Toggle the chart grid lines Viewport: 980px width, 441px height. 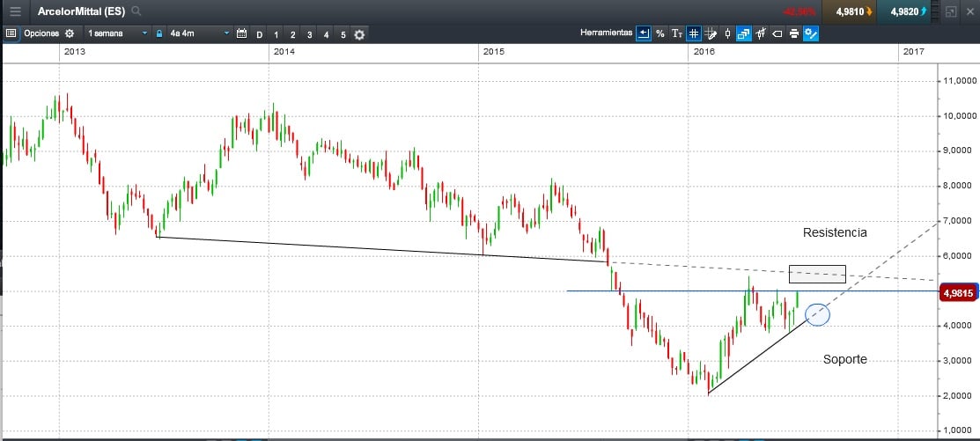(x=694, y=33)
